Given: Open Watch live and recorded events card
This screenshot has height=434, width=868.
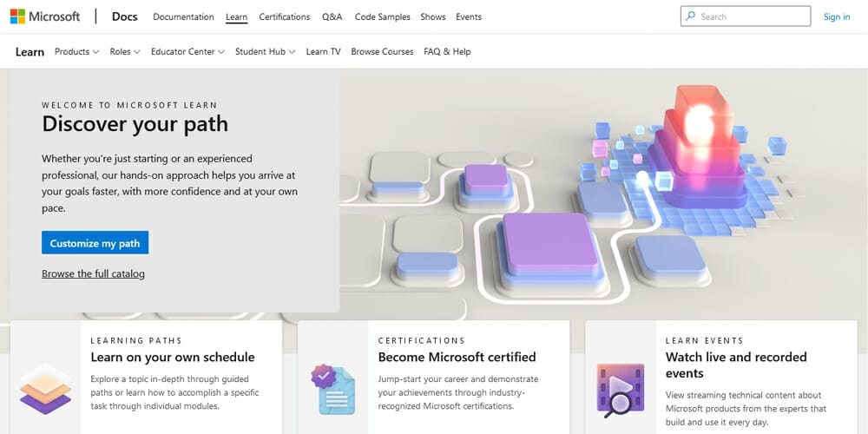Looking at the screenshot, I should [x=720, y=378].
